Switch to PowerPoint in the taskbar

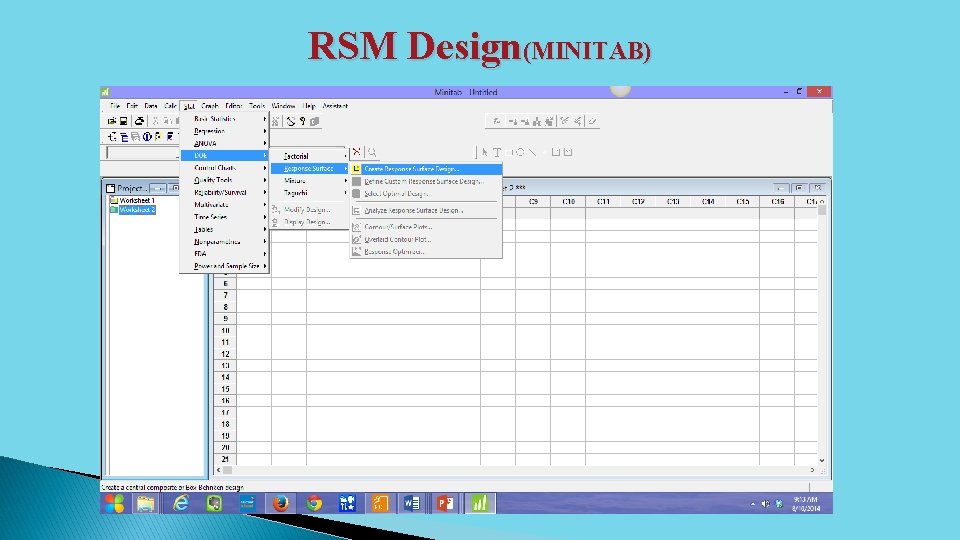[x=446, y=503]
